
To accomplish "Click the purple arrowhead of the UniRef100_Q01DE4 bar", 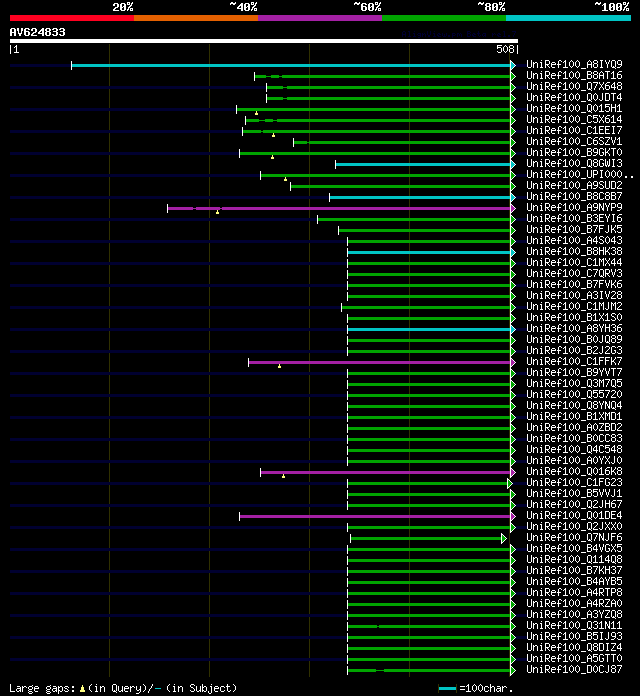I will pos(513,516).
